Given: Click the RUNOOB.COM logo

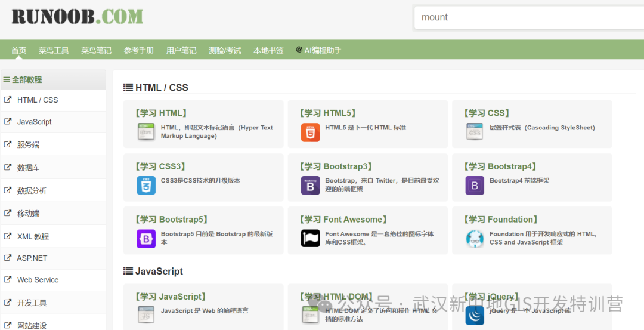Looking at the screenshot, I should tap(77, 17).
